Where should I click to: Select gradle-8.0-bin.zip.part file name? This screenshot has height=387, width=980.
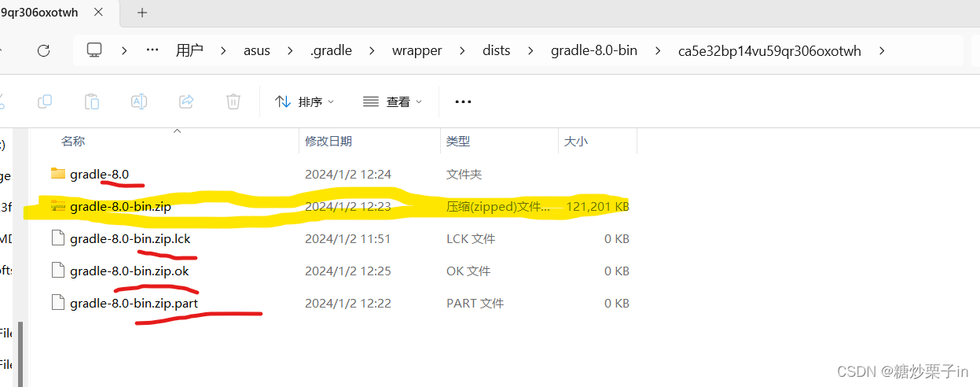click(x=134, y=303)
